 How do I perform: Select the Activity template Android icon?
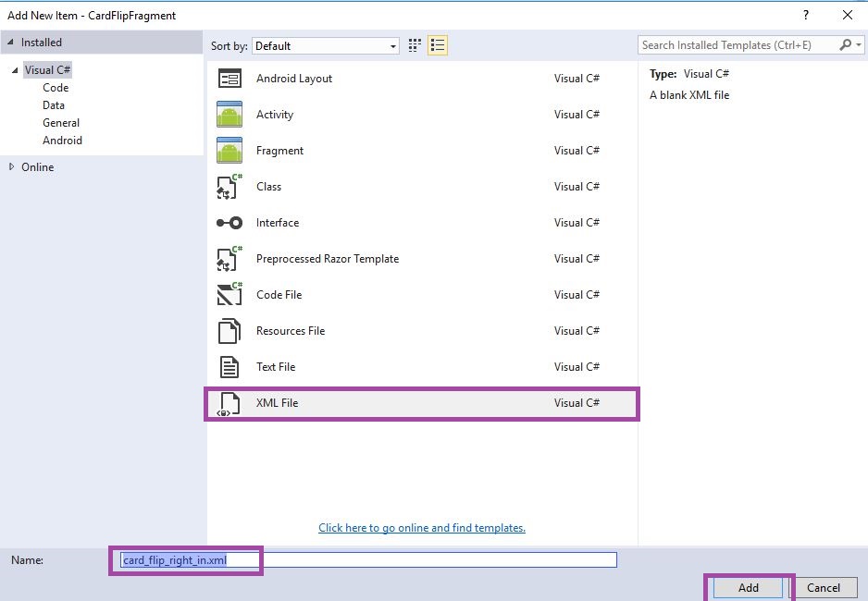tap(229, 115)
